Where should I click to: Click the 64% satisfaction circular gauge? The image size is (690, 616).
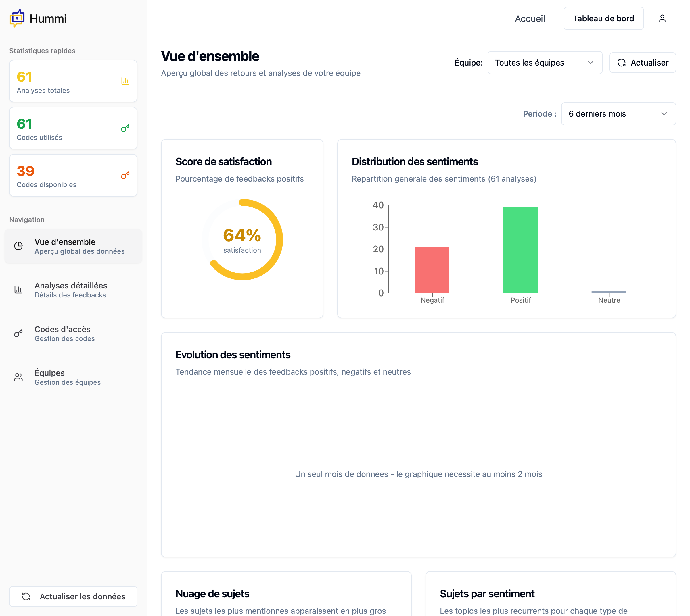click(x=242, y=240)
